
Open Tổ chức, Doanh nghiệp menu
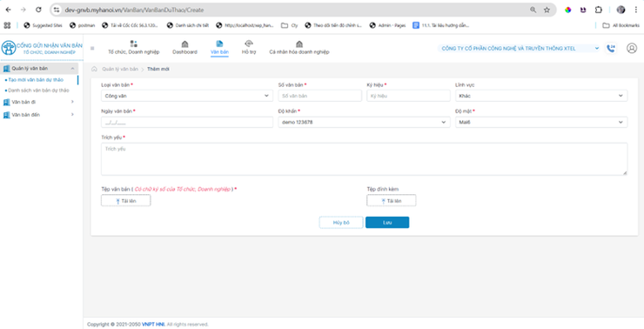[133, 48]
